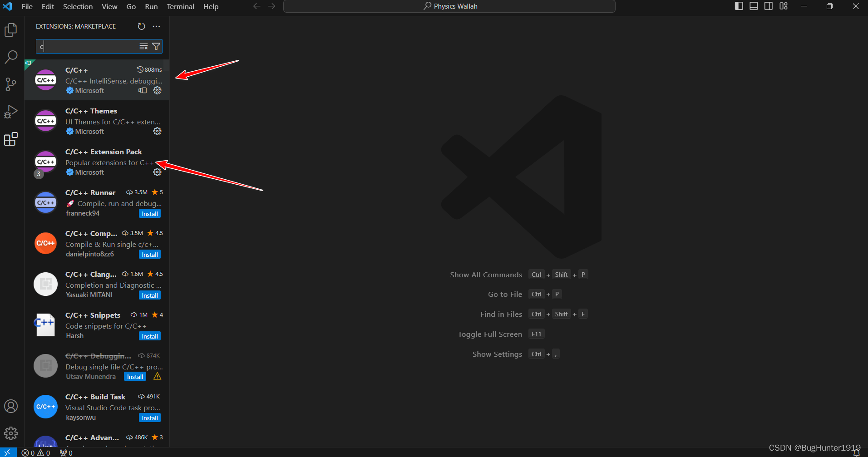This screenshot has width=868, height=457.
Task: Open the Run menu
Action: tap(151, 6)
